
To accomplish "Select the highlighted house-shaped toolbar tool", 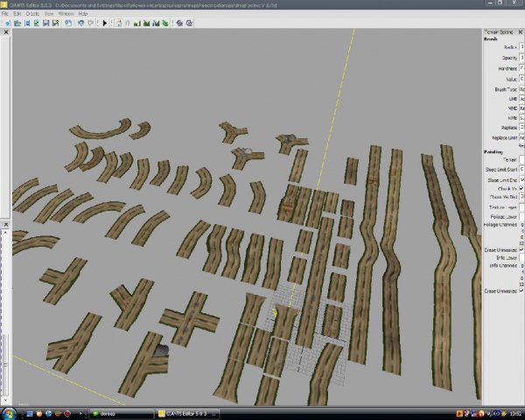I will pos(118,23).
